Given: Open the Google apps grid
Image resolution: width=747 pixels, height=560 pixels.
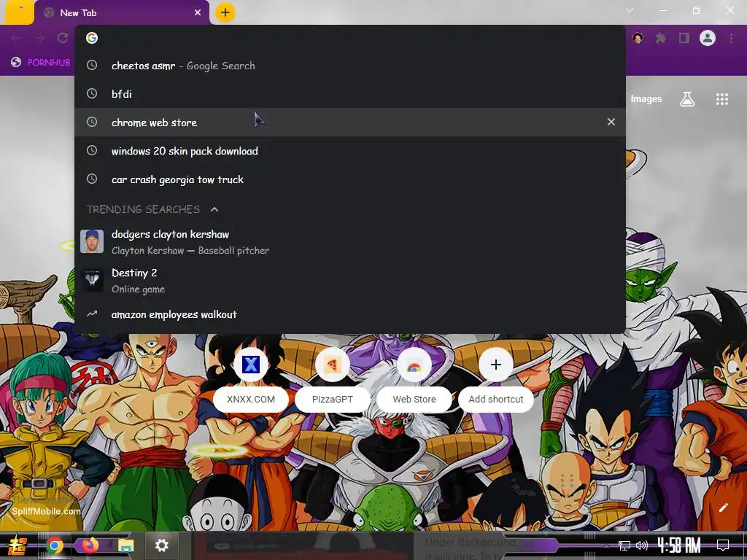Looking at the screenshot, I should pos(722,99).
